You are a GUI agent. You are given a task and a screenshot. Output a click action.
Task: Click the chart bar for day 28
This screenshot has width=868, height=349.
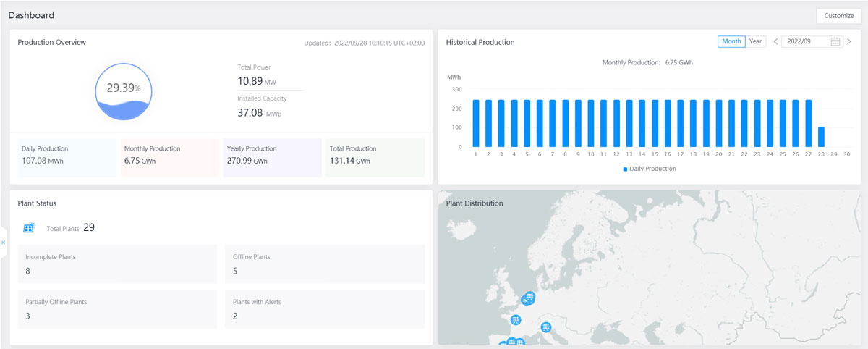(821, 137)
